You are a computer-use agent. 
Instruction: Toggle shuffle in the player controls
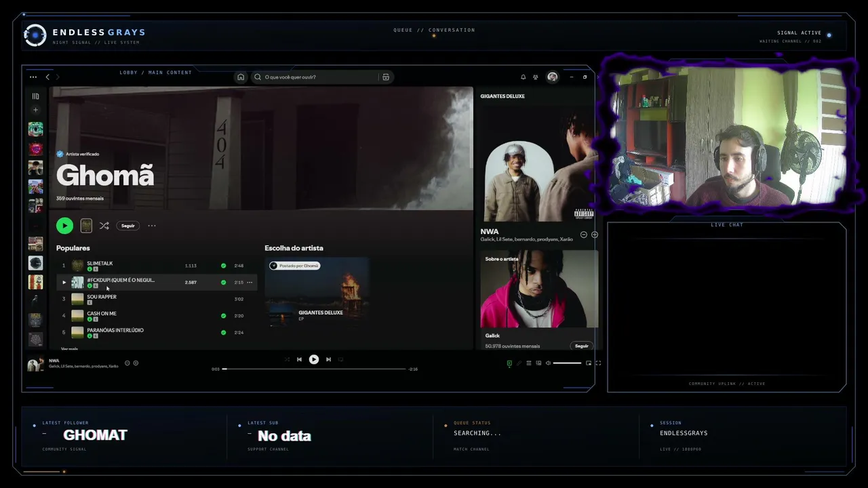287,360
